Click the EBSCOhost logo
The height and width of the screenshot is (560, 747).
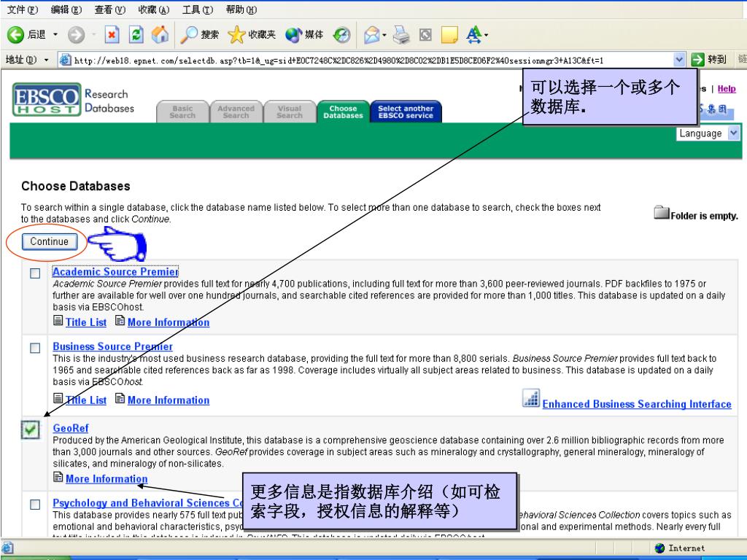click(x=47, y=99)
